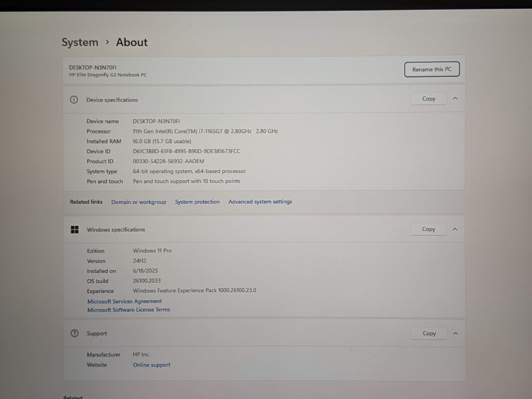Click Edition value Windows 11 Pro
This screenshot has height=399, width=532.
click(152, 251)
